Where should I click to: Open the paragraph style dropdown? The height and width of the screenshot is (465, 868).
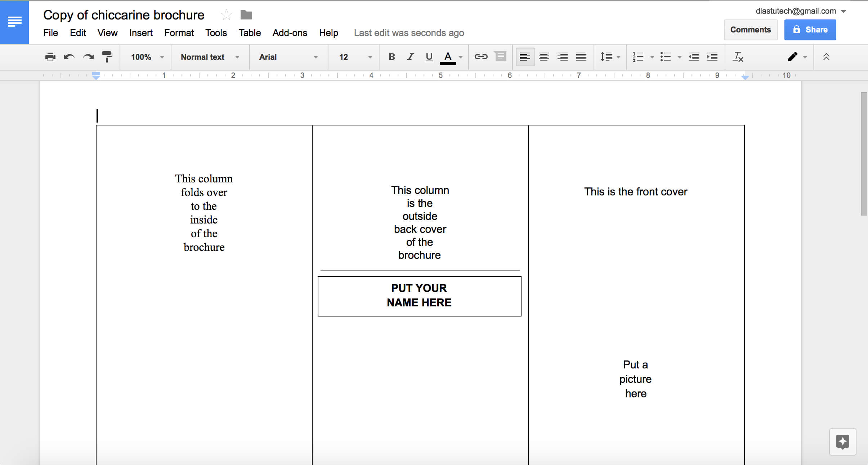pyautogui.click(x=210, y=57)
